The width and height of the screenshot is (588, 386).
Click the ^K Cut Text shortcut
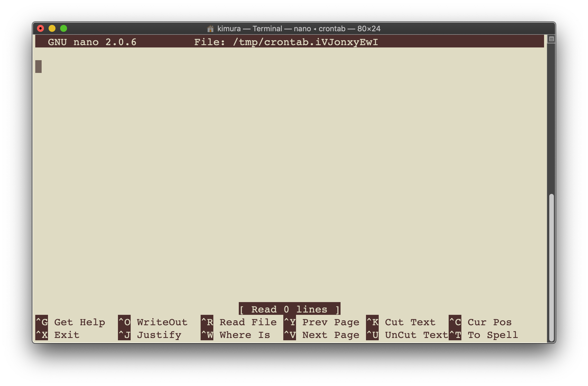tap(401, 322)
